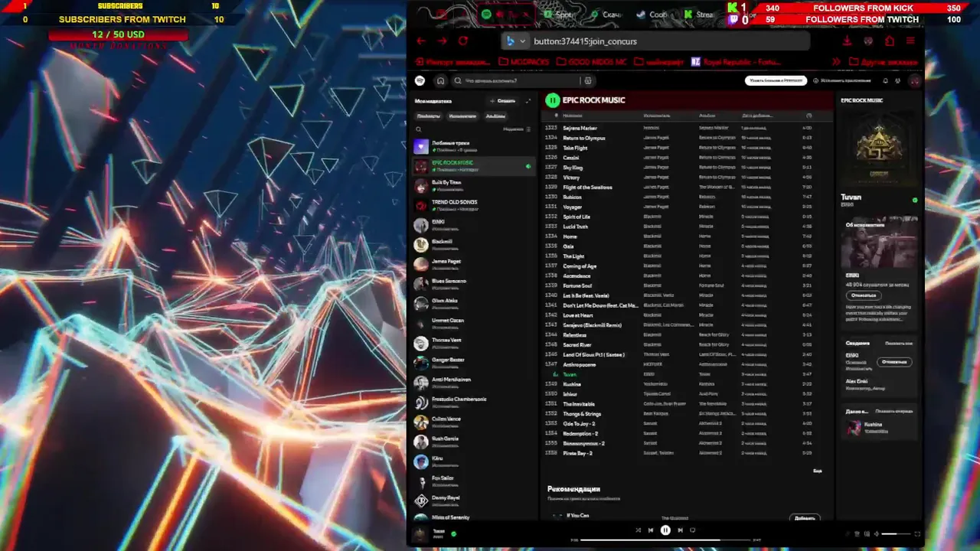980x551 pixels.
Task: Select the Альбомы filter chip
Action: coord(495,116)
